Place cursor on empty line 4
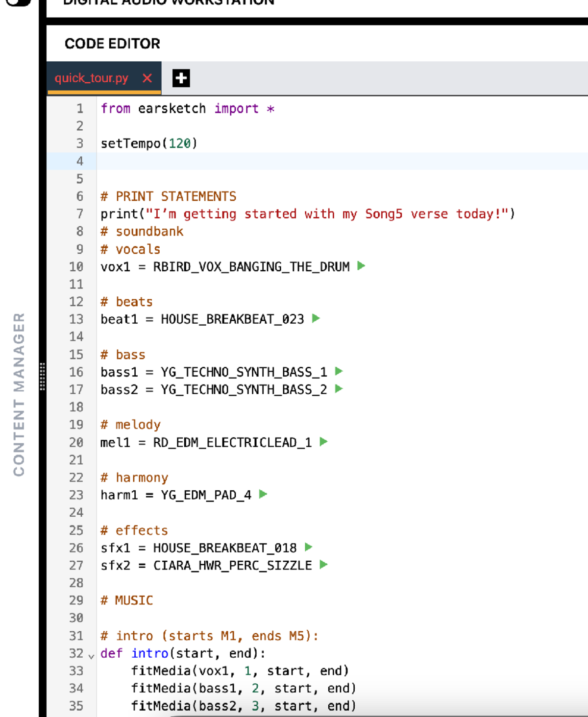Screen dimensions: 588x717 294,161
